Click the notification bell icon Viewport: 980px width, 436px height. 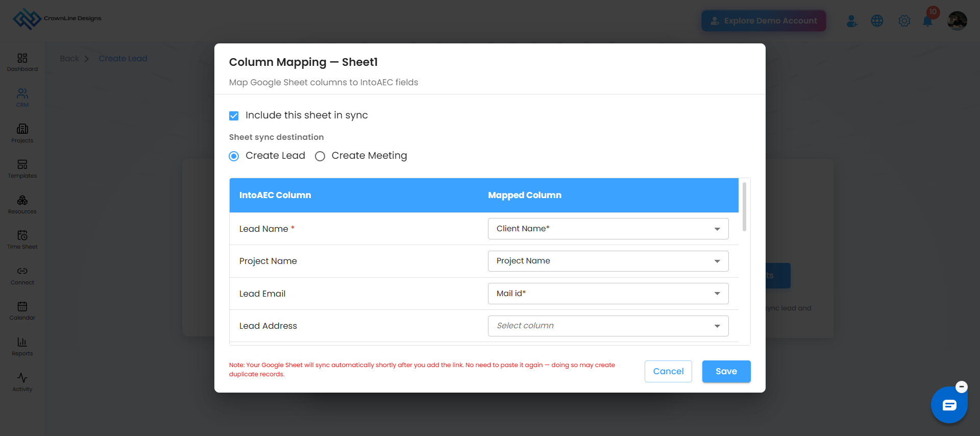click(x=927, y=21)
